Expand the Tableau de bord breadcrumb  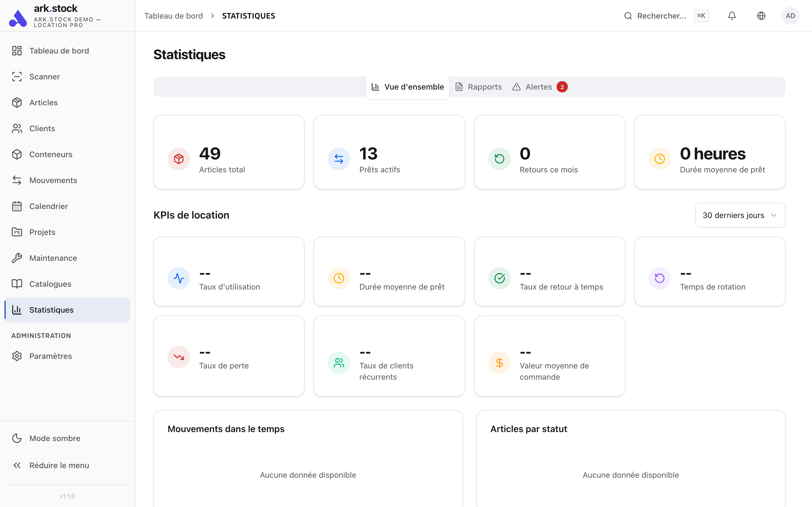coord(174,15)
